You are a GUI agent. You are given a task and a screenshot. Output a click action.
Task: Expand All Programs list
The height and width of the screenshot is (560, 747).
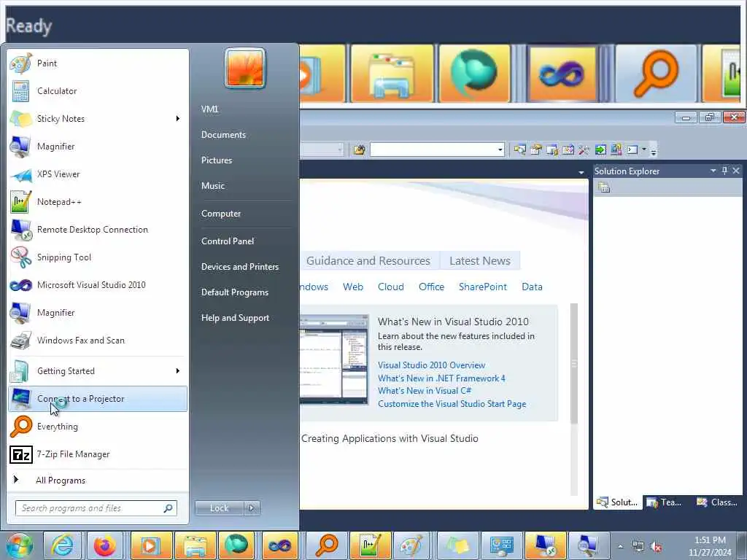98,480
